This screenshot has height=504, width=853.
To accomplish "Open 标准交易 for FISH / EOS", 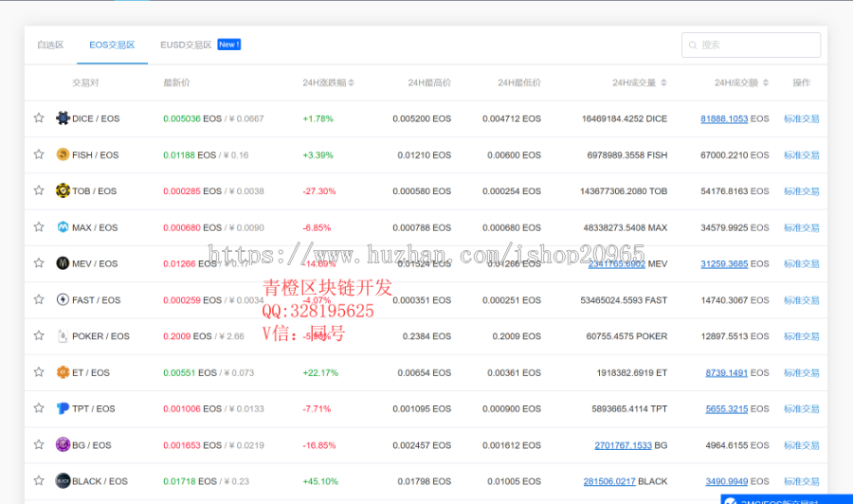I will tap(801, 155).
